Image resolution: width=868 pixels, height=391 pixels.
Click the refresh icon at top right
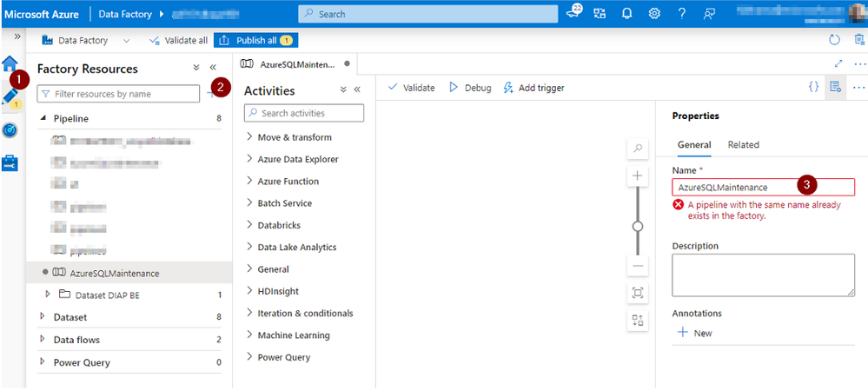pos(834,40)
